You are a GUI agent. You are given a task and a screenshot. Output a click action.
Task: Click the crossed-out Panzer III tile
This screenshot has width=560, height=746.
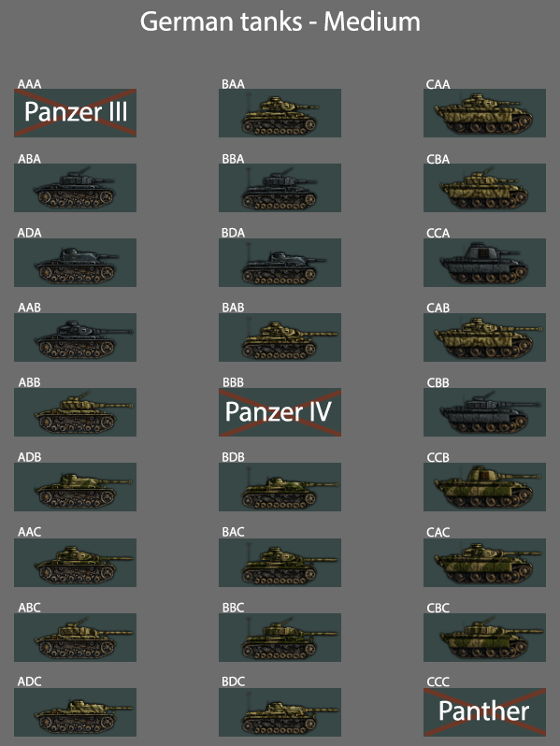[x=75, y=113]
